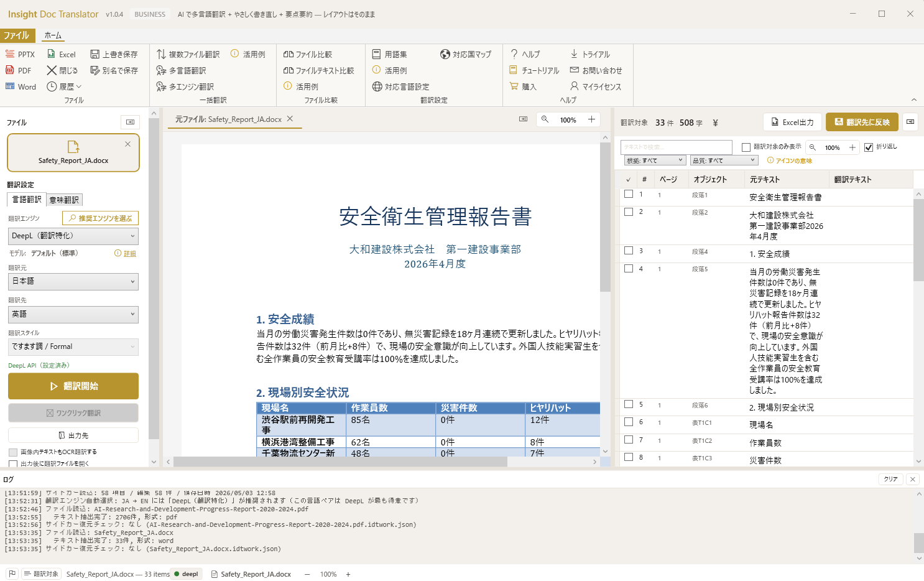Remove Safety_Report_JA.docx from file list

pos(127,144)
